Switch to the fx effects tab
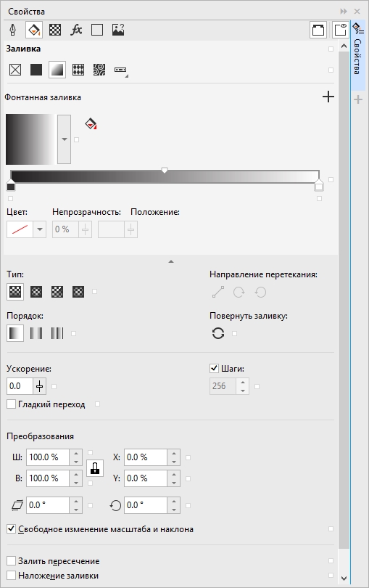The height and width of the screenshot is (588, 369). pyautogui.click(x=76, y=30)
